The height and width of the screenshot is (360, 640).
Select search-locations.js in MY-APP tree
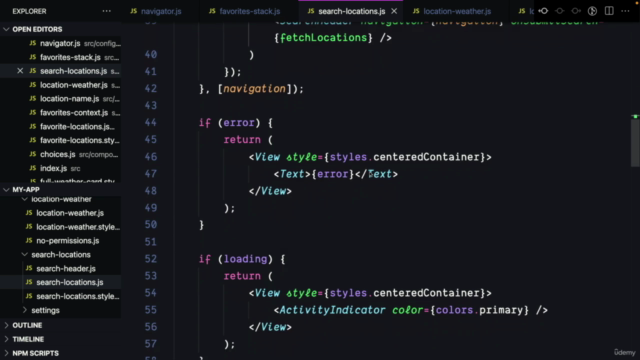(60, 282)
